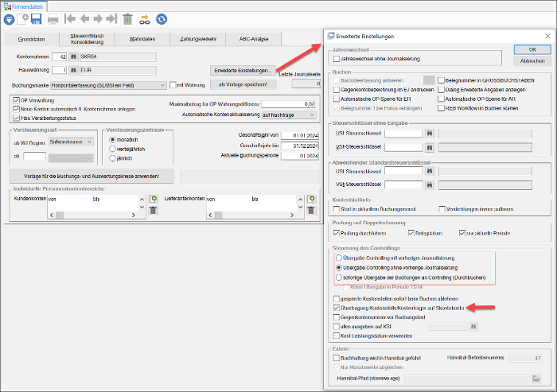Delete Kundenkonten range with the trash icon

[x=154, y=211]
